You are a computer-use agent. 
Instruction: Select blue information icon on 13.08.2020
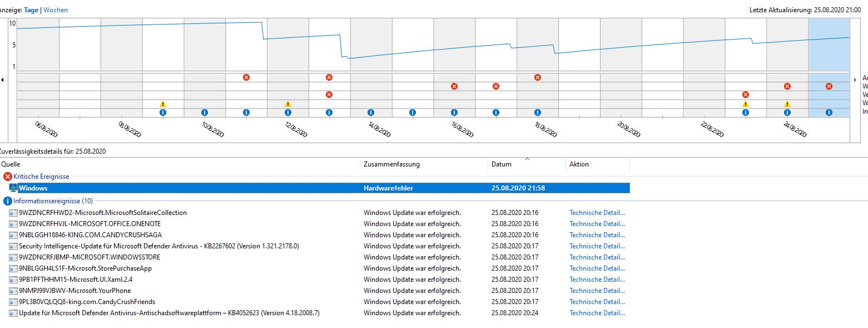[329, 112]
